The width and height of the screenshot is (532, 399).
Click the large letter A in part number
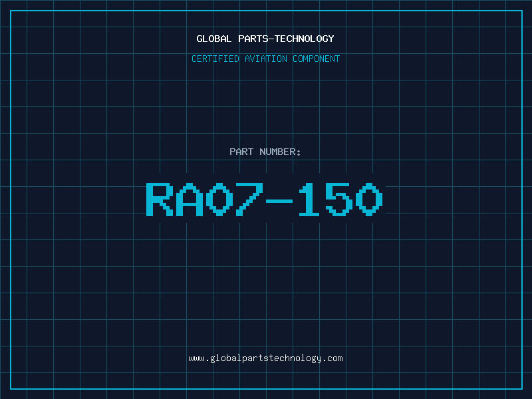[x=190, y=199]
